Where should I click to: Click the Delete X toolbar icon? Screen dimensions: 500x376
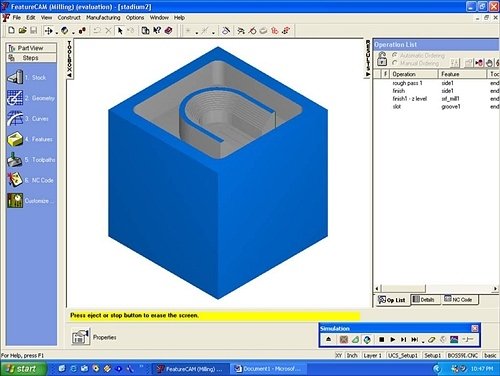coord(108,31)
